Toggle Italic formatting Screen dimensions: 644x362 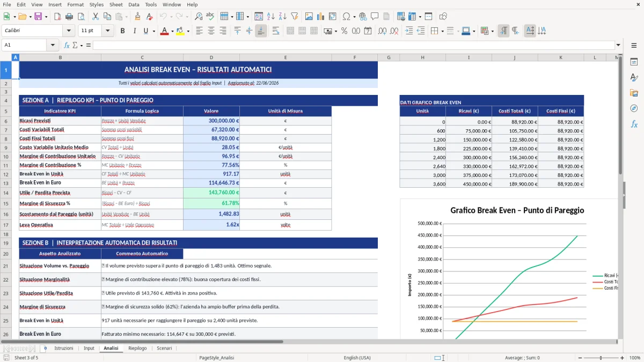(x=134, y=31)
